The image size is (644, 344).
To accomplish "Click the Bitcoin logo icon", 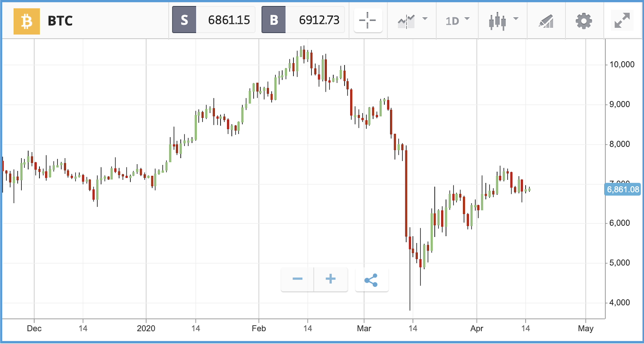I will [x=27, y=21].
